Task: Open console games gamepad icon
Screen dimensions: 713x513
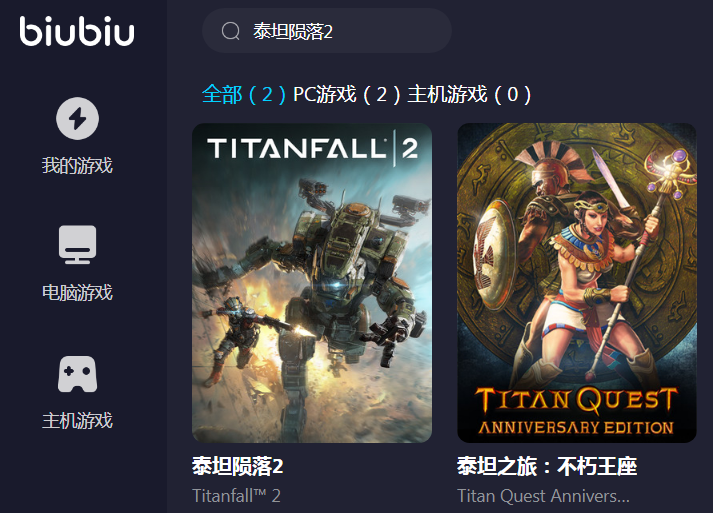Action: pos(77,374)
